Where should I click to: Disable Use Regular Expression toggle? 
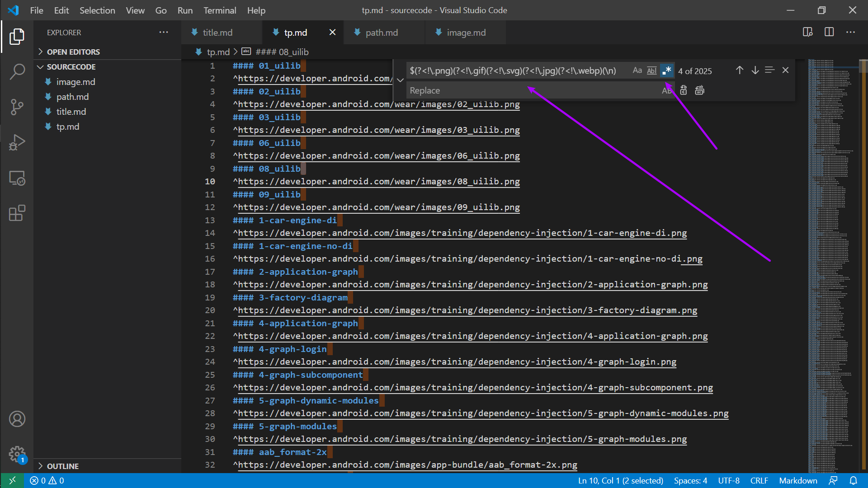pos(666,70)
